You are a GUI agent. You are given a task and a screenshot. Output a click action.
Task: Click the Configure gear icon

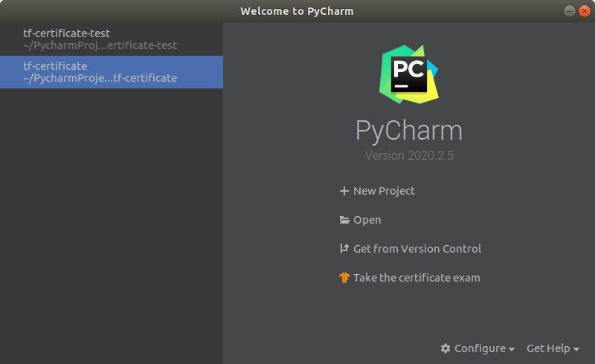446,348
